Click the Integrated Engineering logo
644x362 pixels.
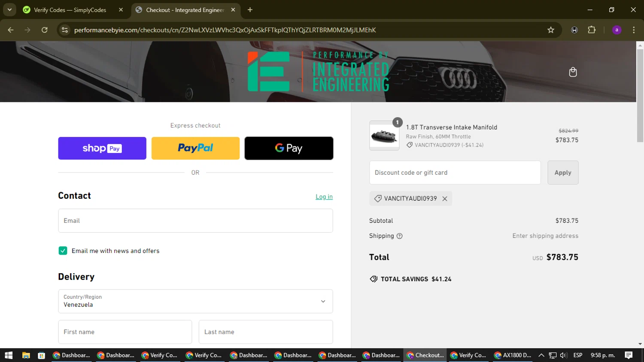pos(318,71)
